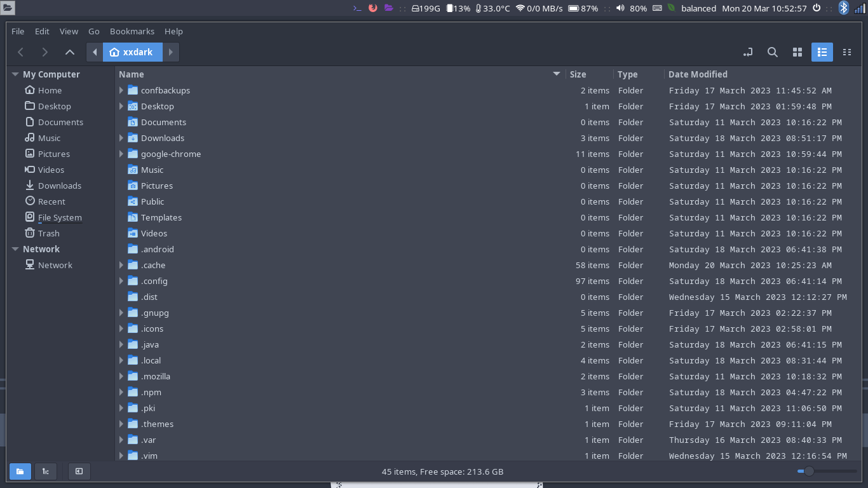Viewport: 868px width, 488px height.
Task: Open the Bookmarks menu
Action: [132, 31]
